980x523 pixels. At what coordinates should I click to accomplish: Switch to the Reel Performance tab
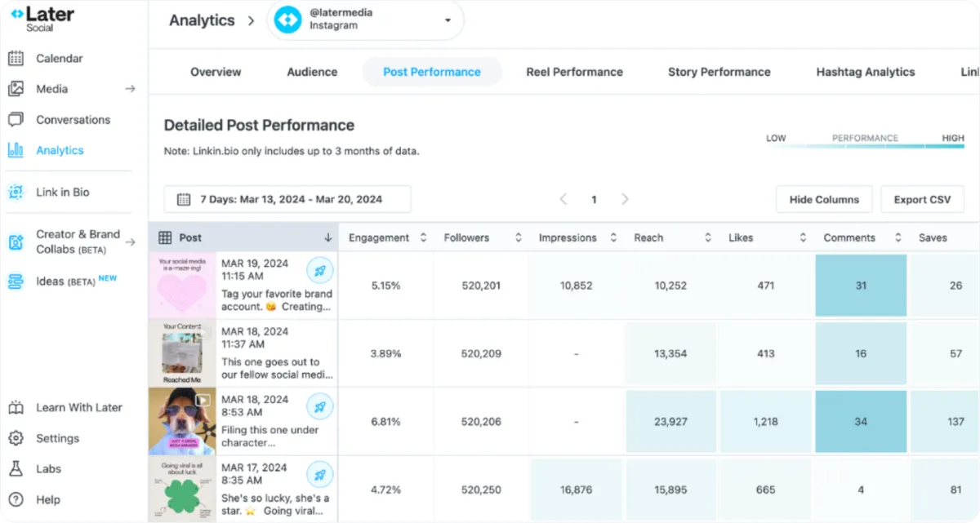point(574,72)
